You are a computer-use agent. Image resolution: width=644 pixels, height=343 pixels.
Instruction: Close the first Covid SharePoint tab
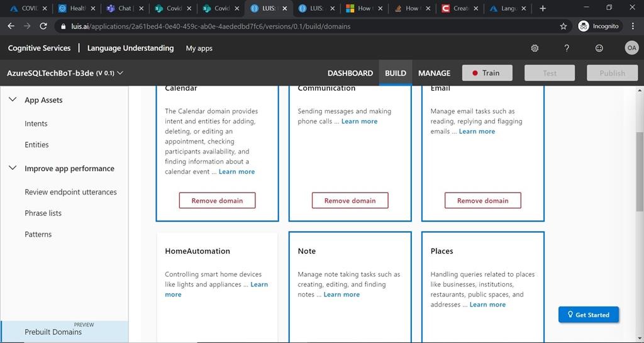[189, 8]
